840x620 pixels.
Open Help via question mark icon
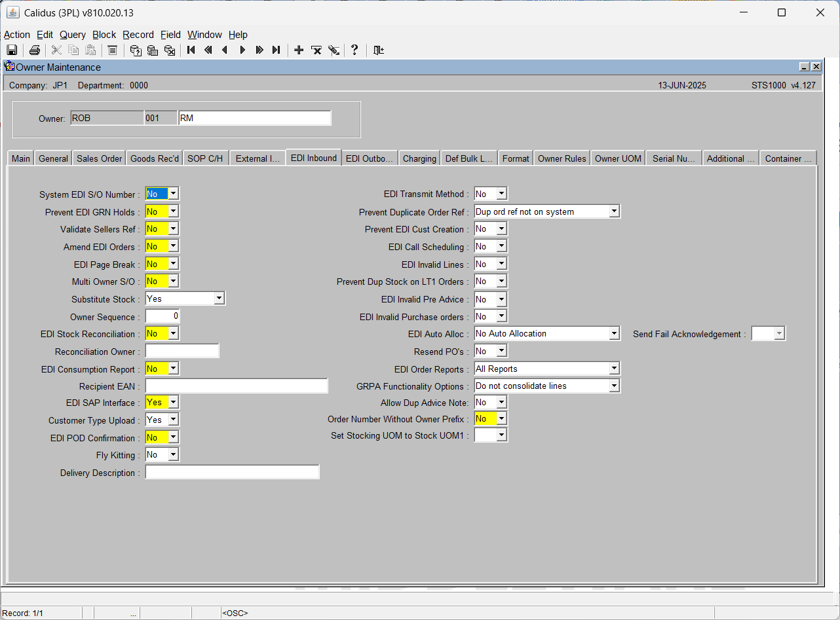click(x=354, y=50)
